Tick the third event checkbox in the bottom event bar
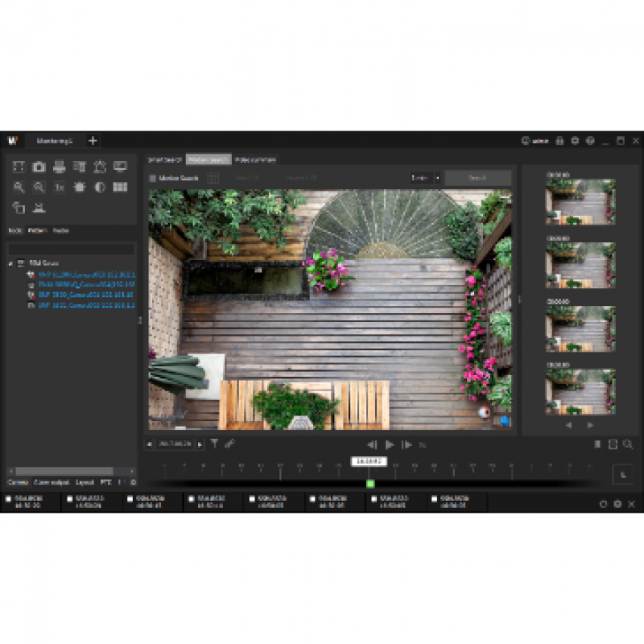Viewport: 644px width, 644px height. click(x=130, y=499)
